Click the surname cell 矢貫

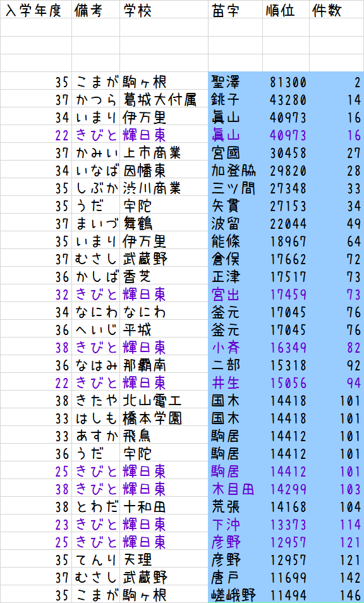click(x=236, y=205)
